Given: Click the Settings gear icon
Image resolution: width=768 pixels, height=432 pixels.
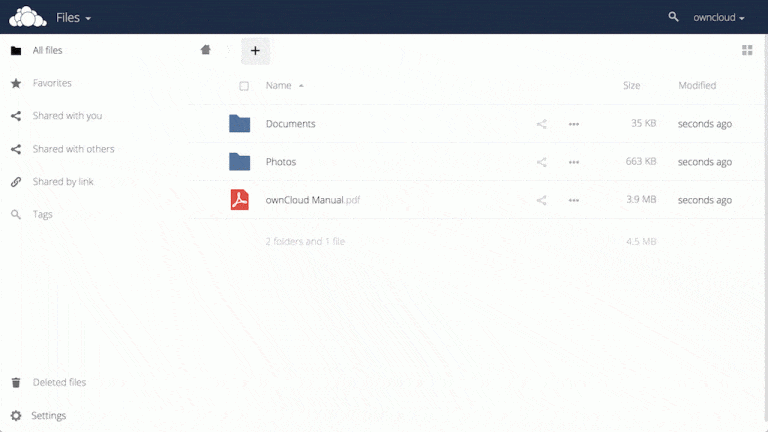Looking at the screenshot, I should coord(16,415).
